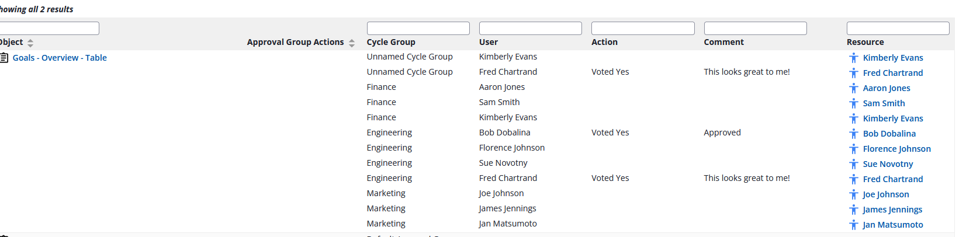Screen dimensions: 980x237
Task: Open the Jan Matsumoto resource link
Action: [892, 225]
